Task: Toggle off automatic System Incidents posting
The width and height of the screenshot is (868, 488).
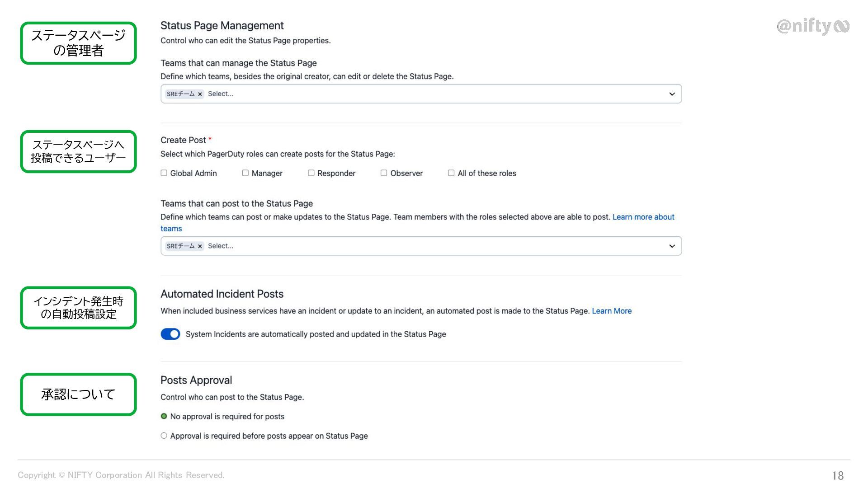Action: (x=170, y=334)
